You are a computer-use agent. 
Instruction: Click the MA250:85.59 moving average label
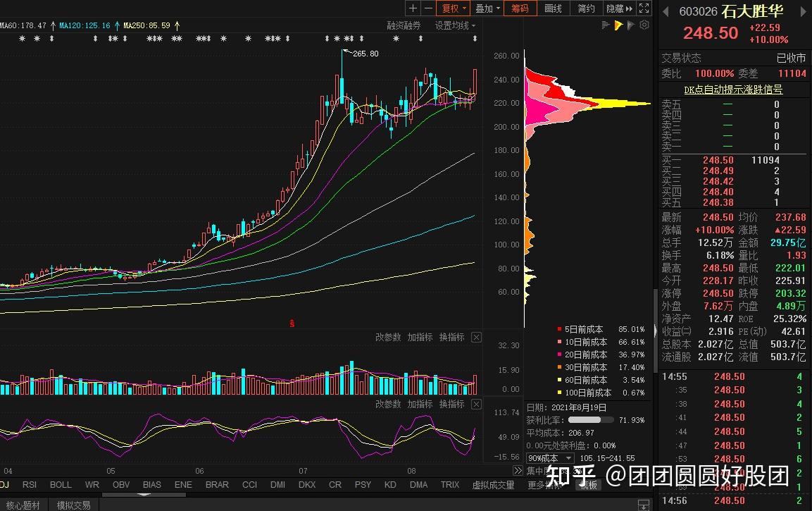coord(146,25)
